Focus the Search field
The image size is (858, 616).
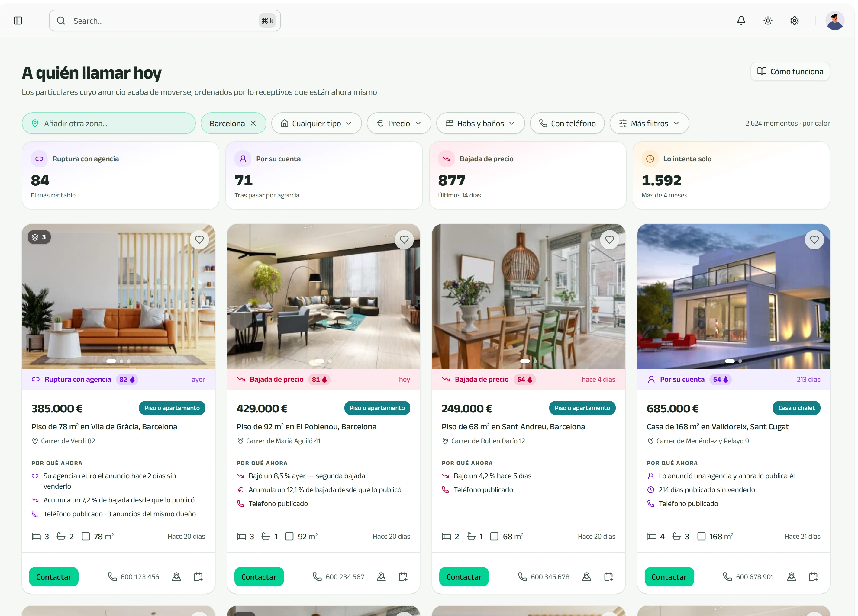[x=165, y=21]
